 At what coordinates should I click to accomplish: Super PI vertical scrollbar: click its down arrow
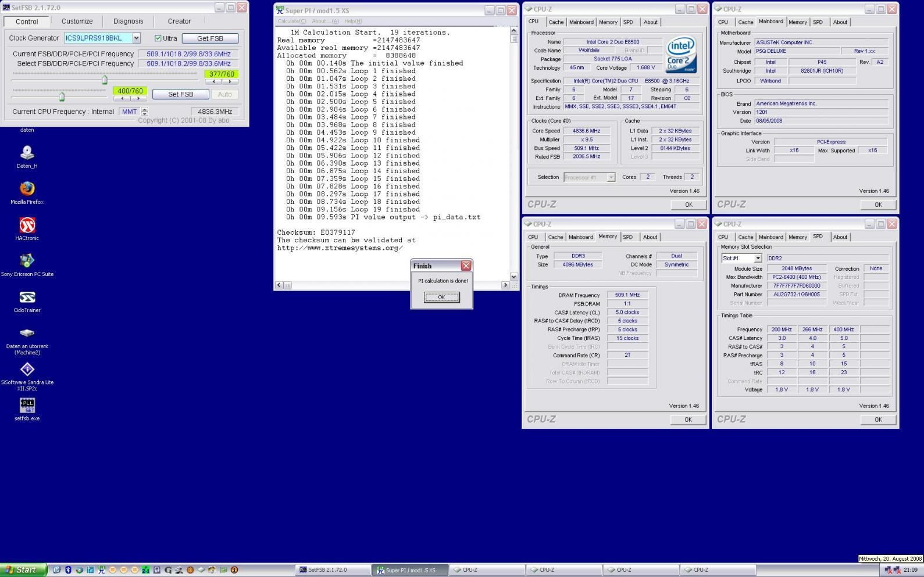pos(513,277)
